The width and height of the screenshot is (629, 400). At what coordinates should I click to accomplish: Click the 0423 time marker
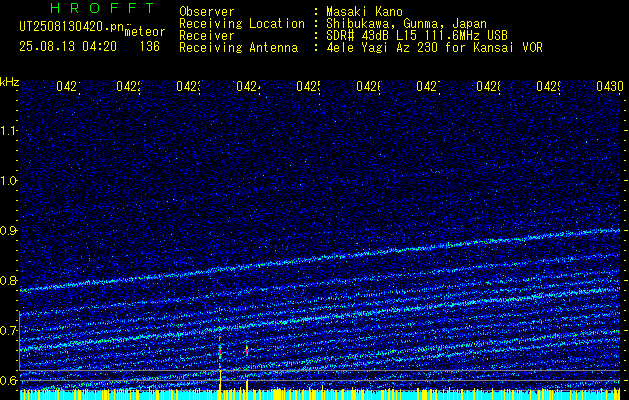pyautogui.click(x=189, y=87)
